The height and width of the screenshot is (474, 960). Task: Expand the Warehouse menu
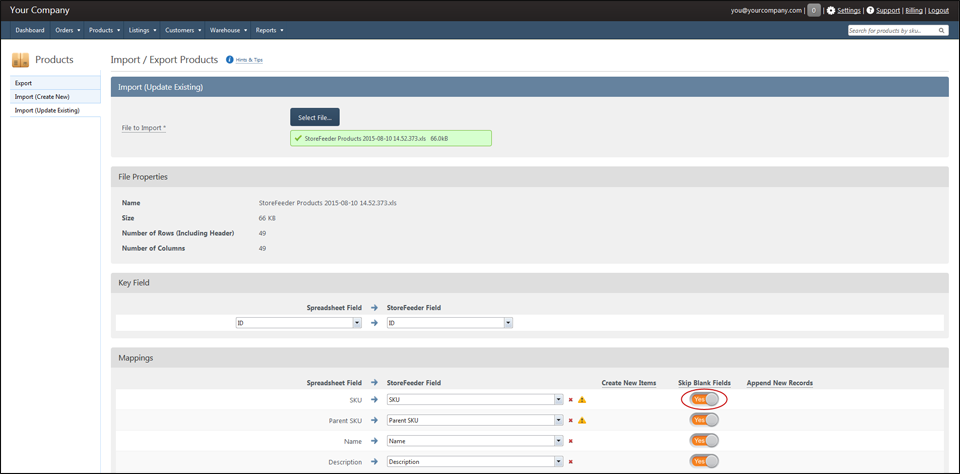coord(228,30)
